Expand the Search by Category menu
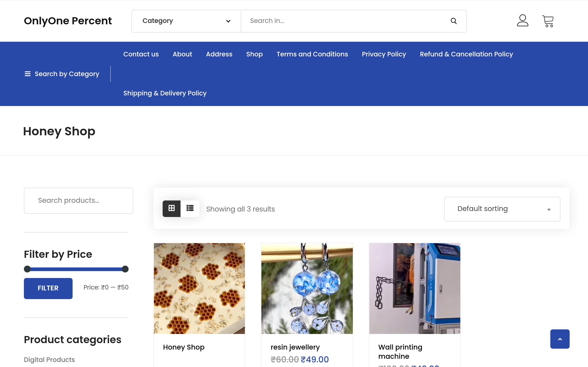This screenshot has width=588, height=367. point(67,74)
